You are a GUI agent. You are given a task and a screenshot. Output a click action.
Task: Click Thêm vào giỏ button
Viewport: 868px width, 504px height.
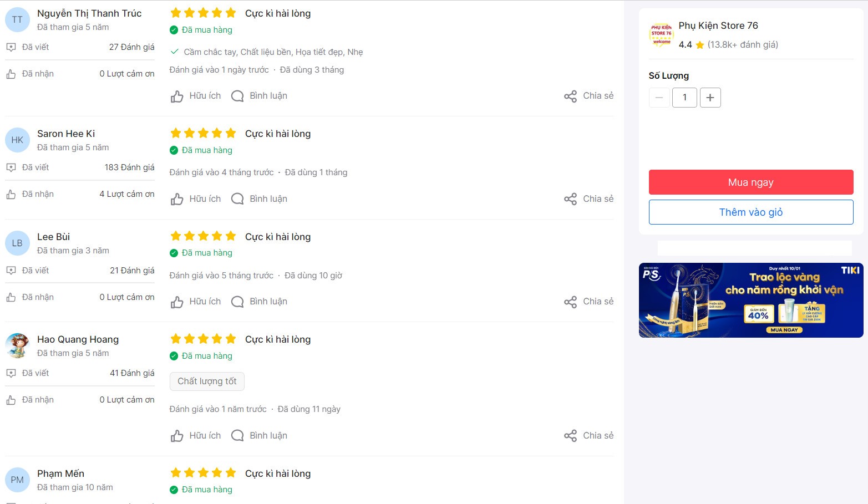coord(751,212)
